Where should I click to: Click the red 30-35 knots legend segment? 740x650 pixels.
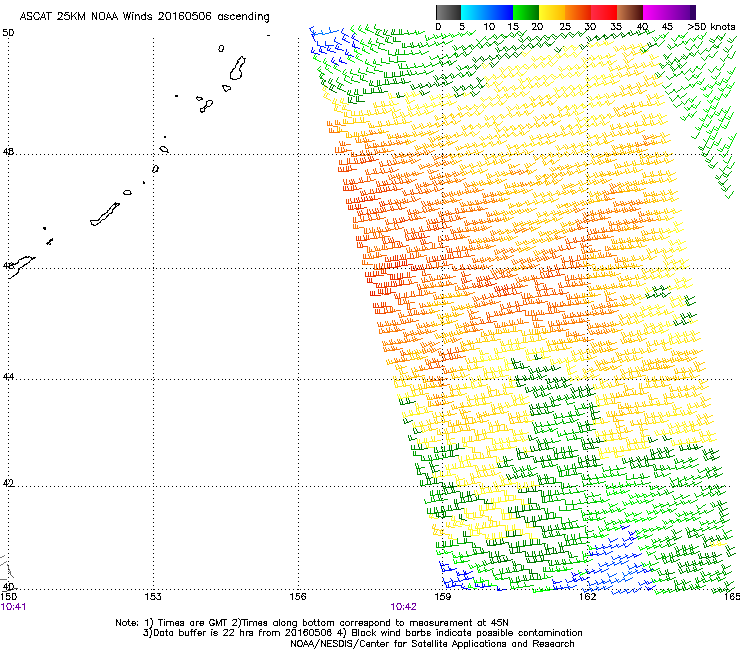604,12
